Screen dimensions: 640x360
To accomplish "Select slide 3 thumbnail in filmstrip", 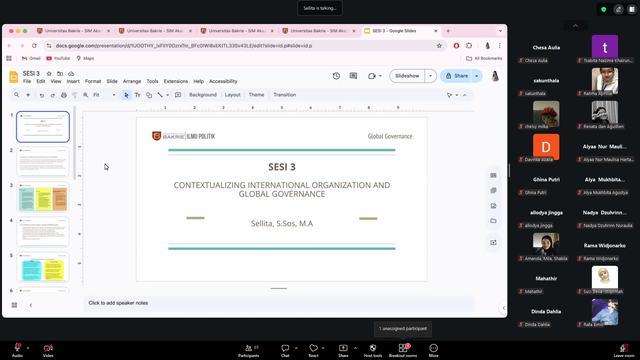I will [x=43, y=197].
